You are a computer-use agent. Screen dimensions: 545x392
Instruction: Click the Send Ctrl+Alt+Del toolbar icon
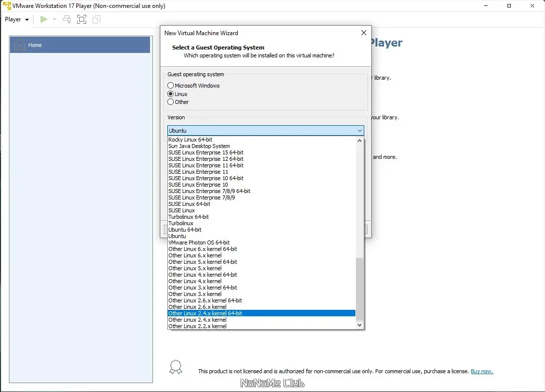click(x=67, y=19)
